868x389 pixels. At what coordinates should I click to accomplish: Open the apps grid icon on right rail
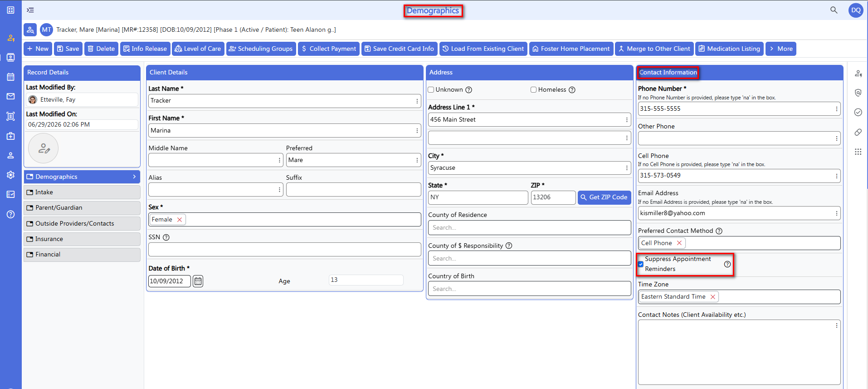[x=858, y=152]
